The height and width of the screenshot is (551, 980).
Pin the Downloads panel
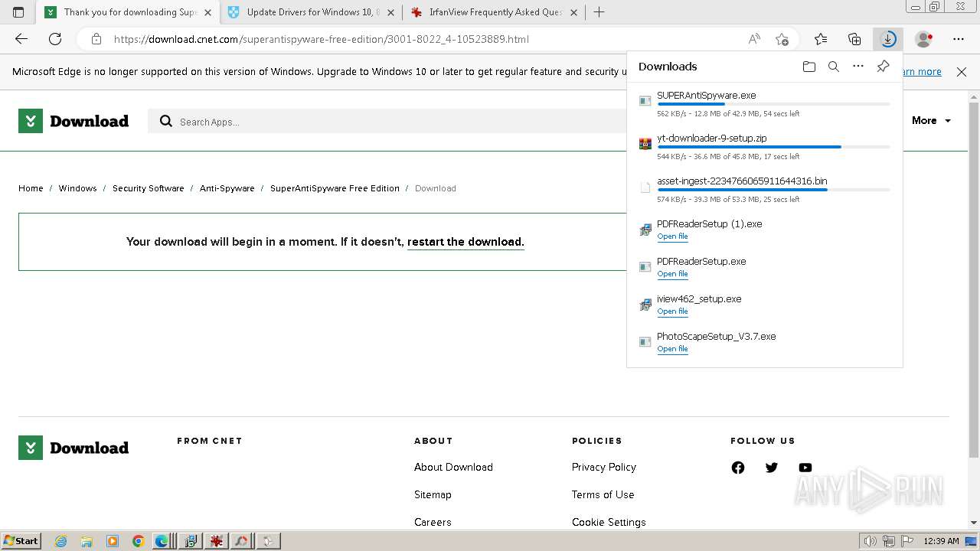(x=883, y=67)
